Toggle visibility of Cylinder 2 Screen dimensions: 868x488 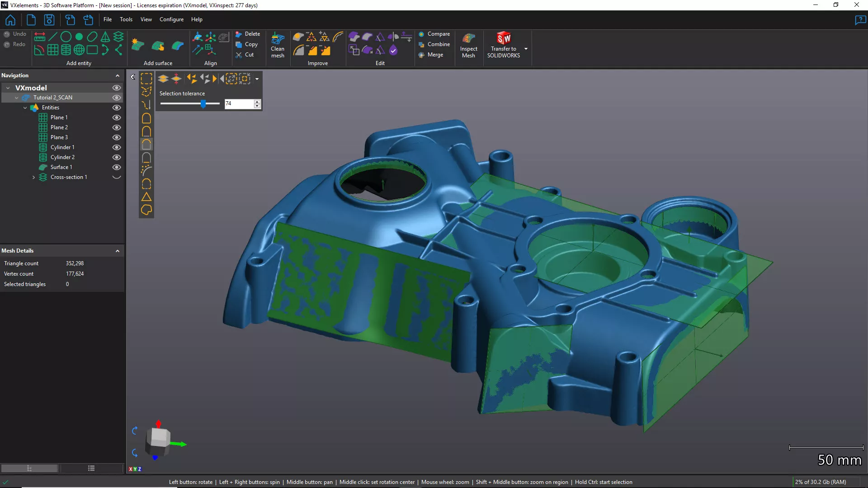click(x=116, y=157)
